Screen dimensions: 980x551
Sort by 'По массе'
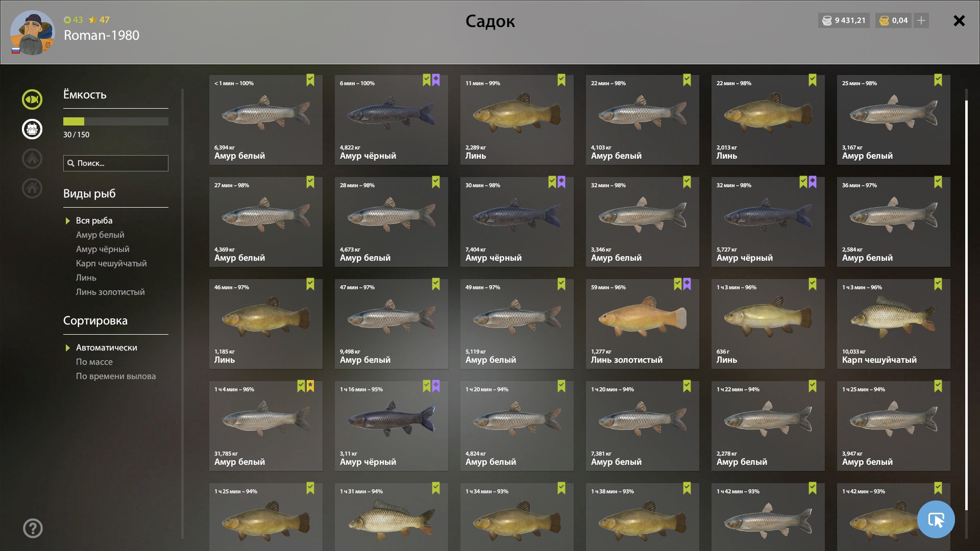coord(94,362)
